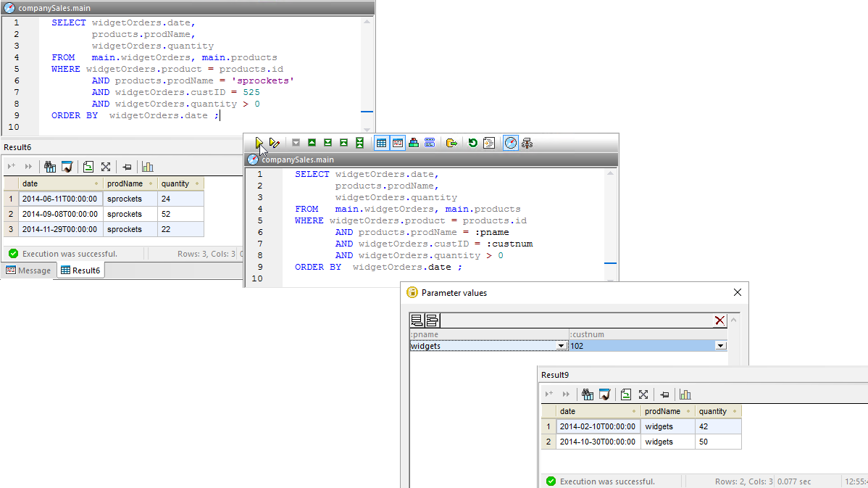Select Result9 quantity cell 50
Screen dimensions: 868x488
[718, 442]
